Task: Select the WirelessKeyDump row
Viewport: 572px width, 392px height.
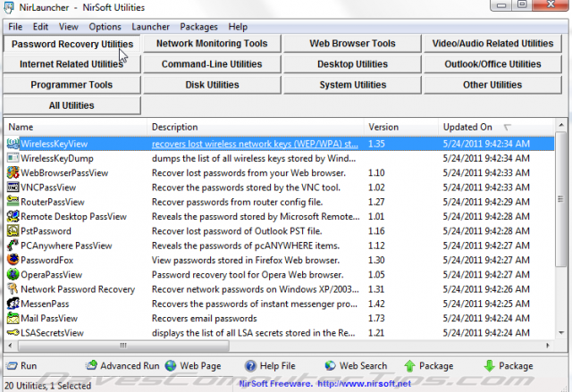Action: 280,158
